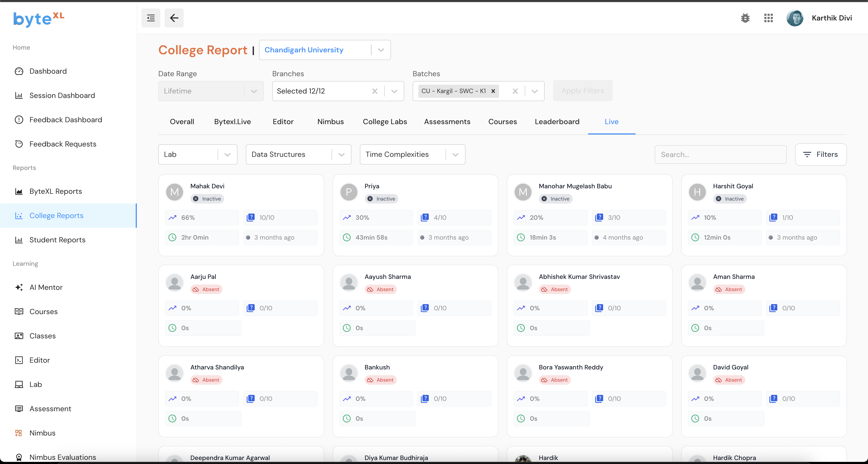The height and width of the screenshot is (464, 868).
Task: Open the apps grid icon
Action: point(768,18)
